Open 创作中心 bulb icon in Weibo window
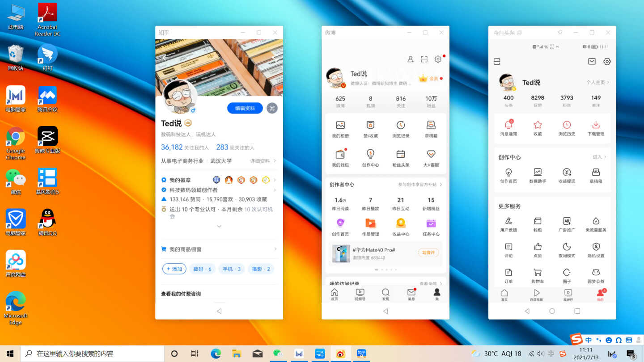The width and height of the screenshot is (644, 362). [x=370, y=155]
